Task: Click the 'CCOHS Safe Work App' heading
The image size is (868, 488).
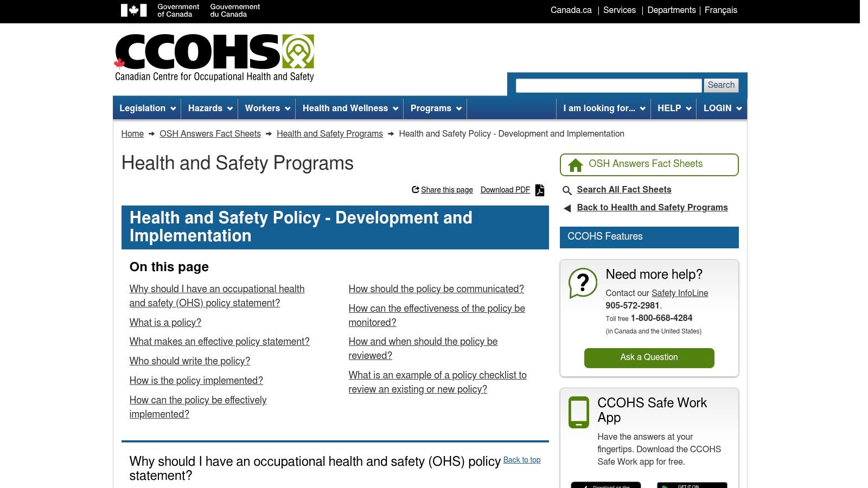Action: pyautogui.click(x=652, y=410)
